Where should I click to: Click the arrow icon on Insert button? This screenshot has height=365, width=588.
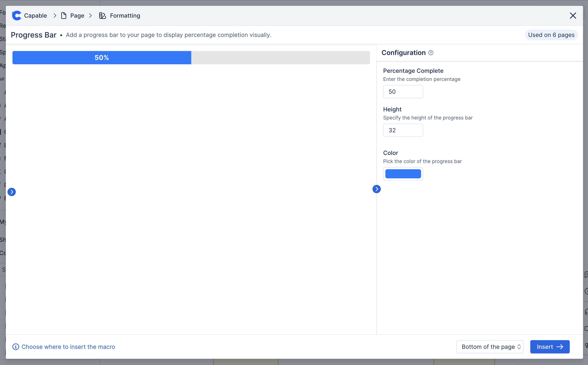560,347
